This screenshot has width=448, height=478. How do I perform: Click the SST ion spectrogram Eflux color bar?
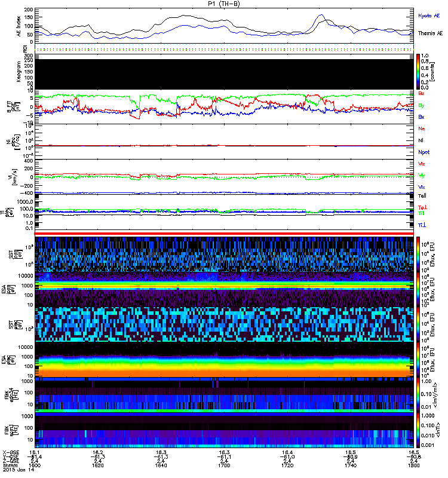coord(418,255)
